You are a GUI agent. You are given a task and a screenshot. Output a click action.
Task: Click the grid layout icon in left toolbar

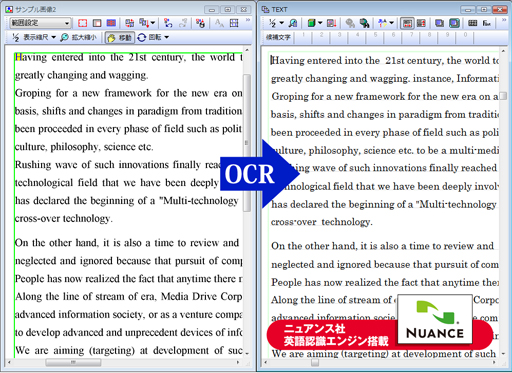[234, 23]
